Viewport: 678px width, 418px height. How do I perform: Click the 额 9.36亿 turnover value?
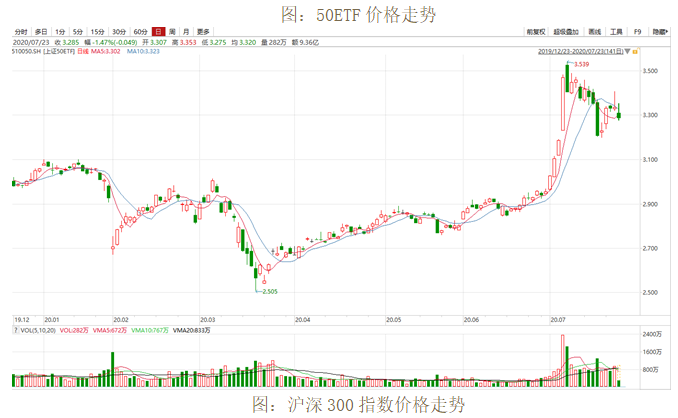click(305, 42)
